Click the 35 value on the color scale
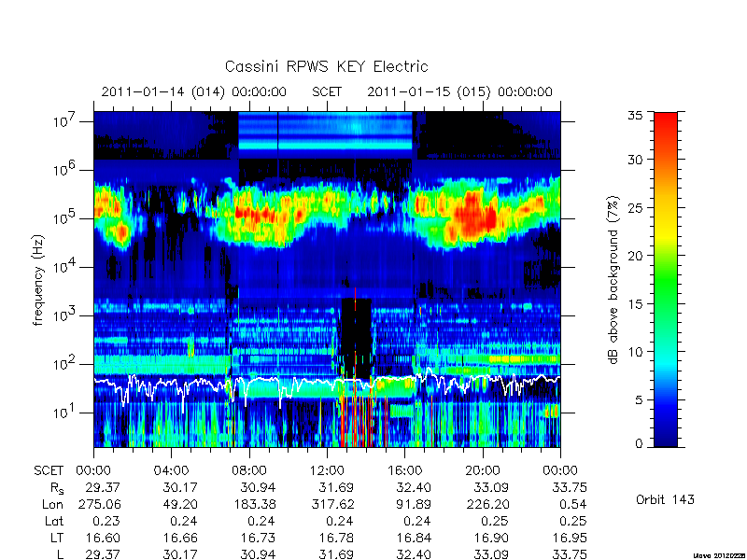Screen dimensions: 747x560 tap(635, 116)
